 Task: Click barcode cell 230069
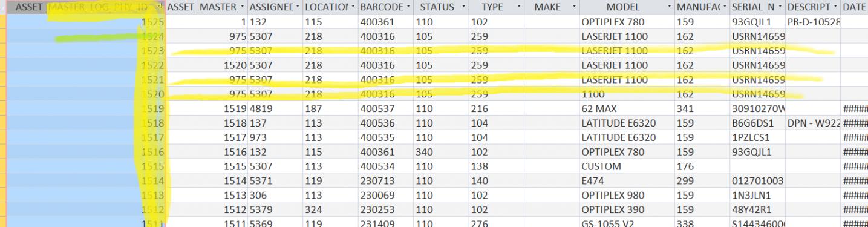point(385,195)
